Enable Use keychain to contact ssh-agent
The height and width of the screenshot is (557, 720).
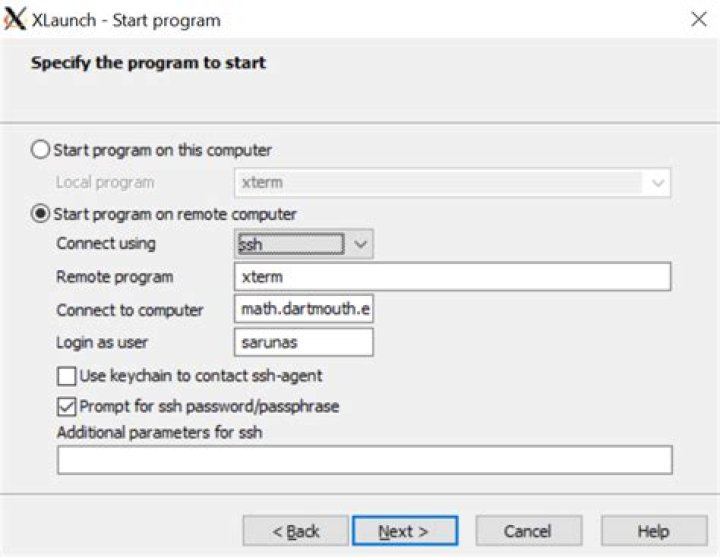(67, 376)
